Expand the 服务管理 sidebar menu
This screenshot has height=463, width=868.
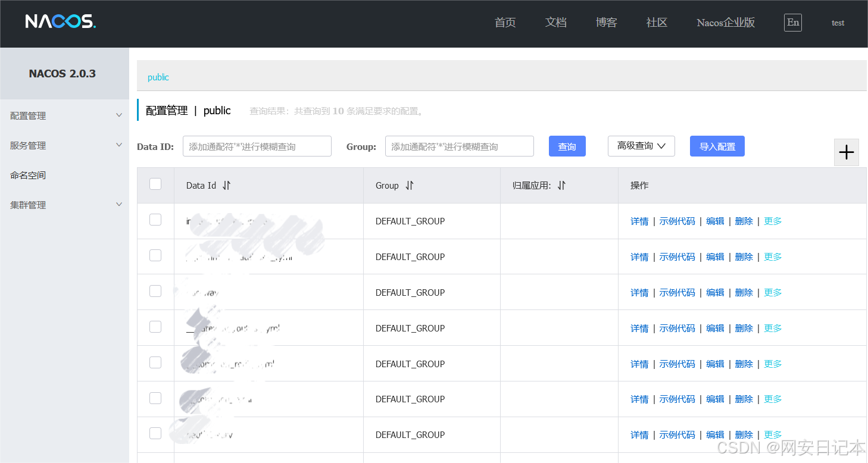click(x=64, y=145)
